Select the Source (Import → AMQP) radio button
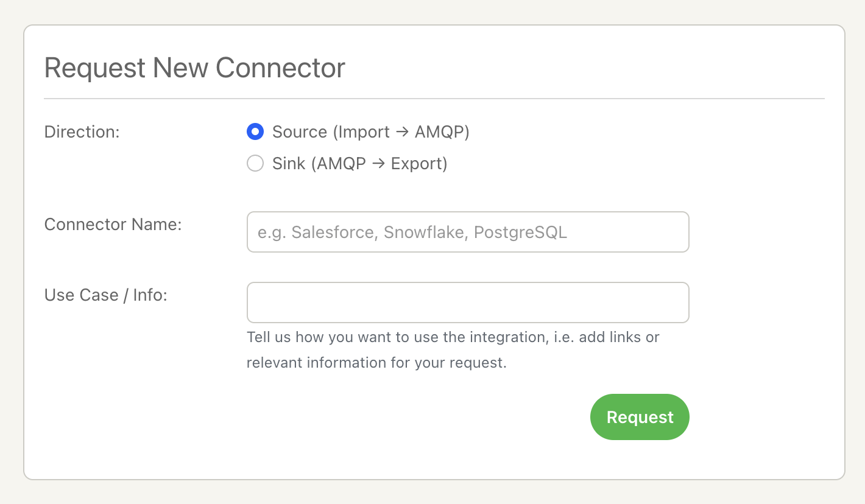This screenshot has width=865, height=504. (x=255, y=131)
